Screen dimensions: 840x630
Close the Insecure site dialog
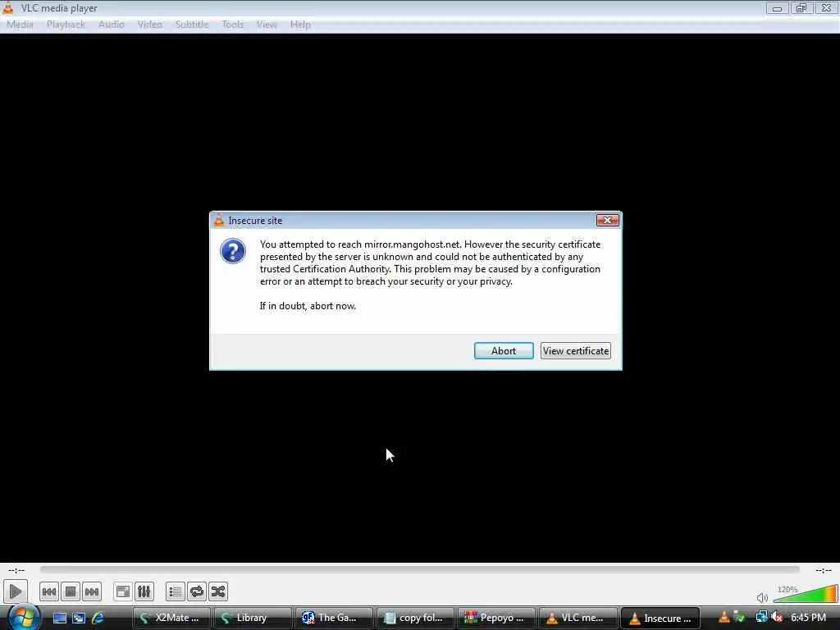coord(608,220)
